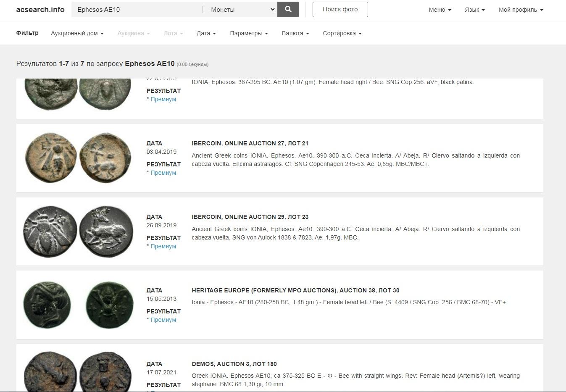
Task: Expand the Аукционный дом filter
Action: click(77, 33)
